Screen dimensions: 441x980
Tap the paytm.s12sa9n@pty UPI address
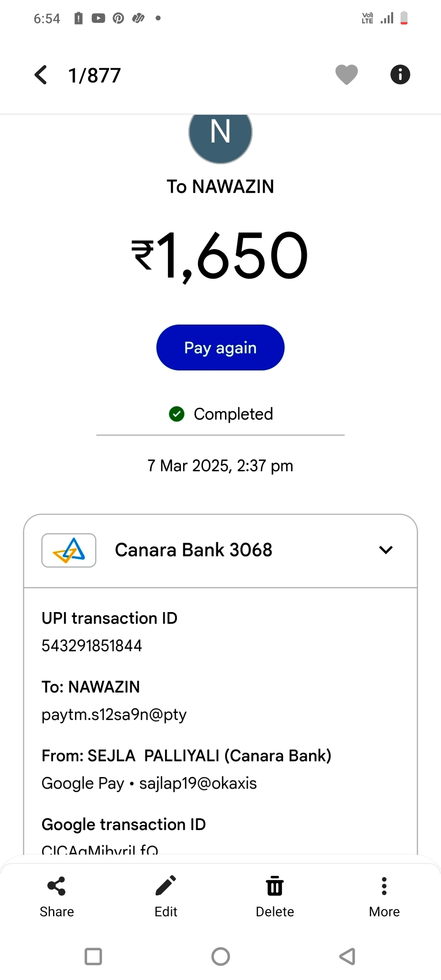coord(114,715)
